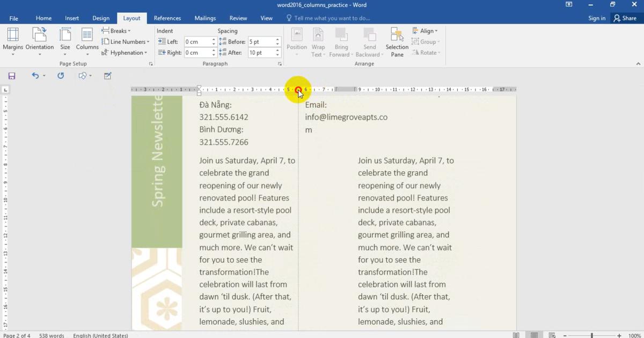644x338 pixels.
Task: Expand the Breaks dropdown
Action: tap(116, 31)
